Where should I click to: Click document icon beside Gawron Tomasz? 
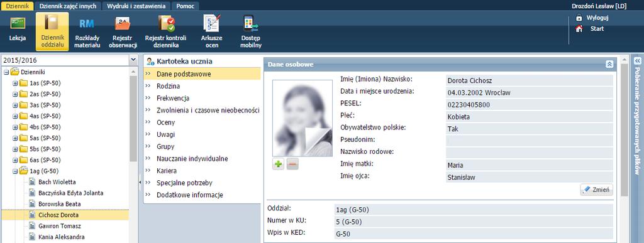click(33, 226)
